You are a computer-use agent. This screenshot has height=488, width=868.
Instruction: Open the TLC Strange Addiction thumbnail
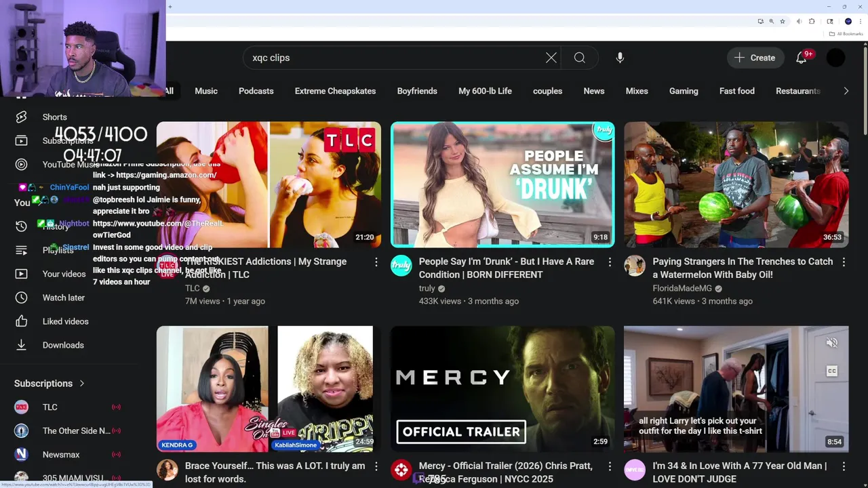[269, 184]
